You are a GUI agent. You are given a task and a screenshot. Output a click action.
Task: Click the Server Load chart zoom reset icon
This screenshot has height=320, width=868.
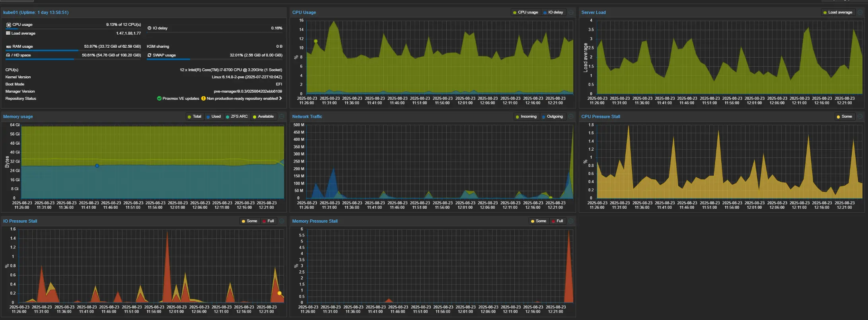point(860,12)
